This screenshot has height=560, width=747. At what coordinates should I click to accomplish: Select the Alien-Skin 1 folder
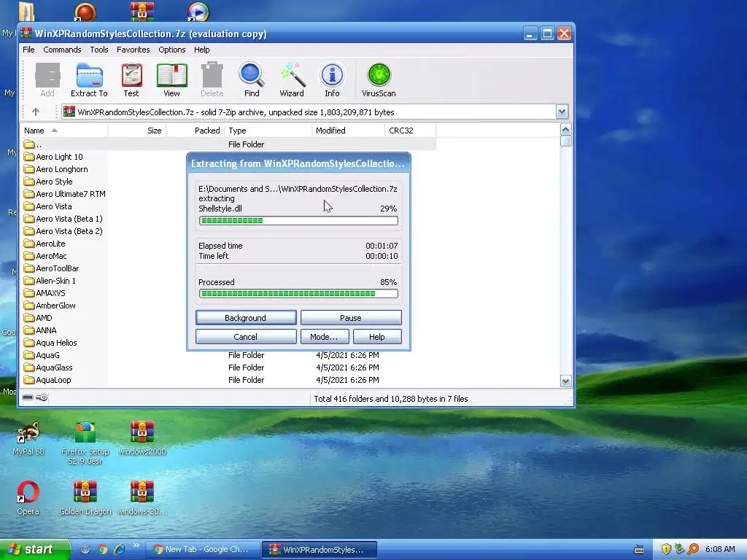tap(50, 281)
